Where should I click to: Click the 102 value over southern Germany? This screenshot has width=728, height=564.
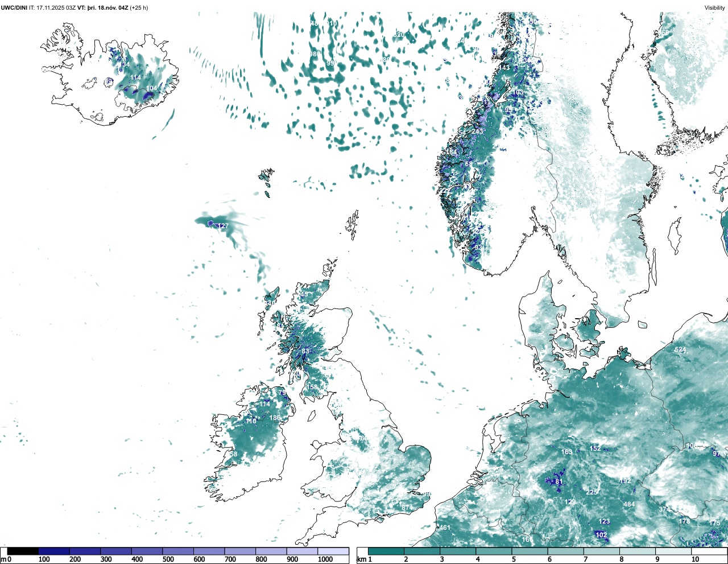point(601,534)
